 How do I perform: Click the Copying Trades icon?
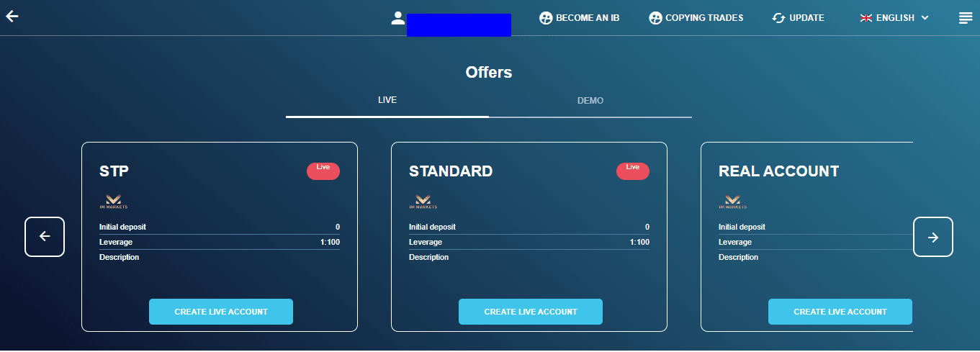(655, 18)
